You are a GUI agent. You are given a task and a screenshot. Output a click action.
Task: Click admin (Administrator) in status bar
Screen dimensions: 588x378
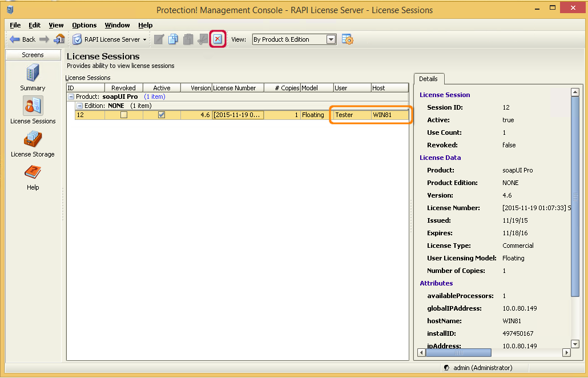click(x=479, y=368)
